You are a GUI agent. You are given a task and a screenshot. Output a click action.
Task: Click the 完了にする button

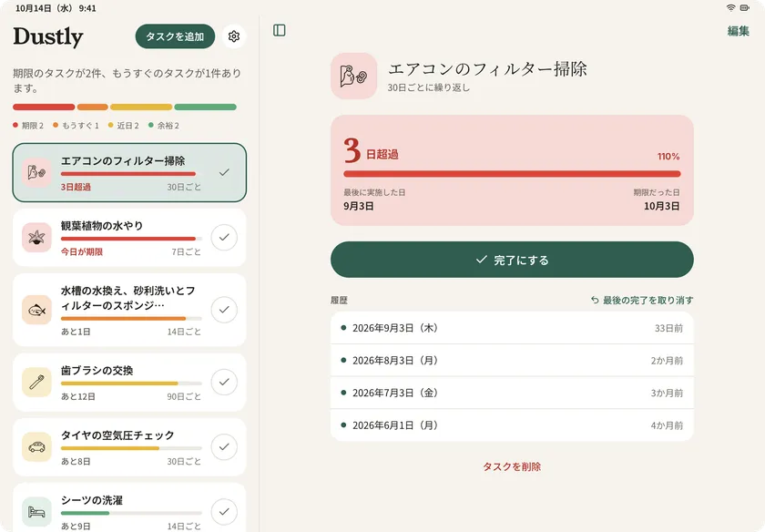click(512, 260)
